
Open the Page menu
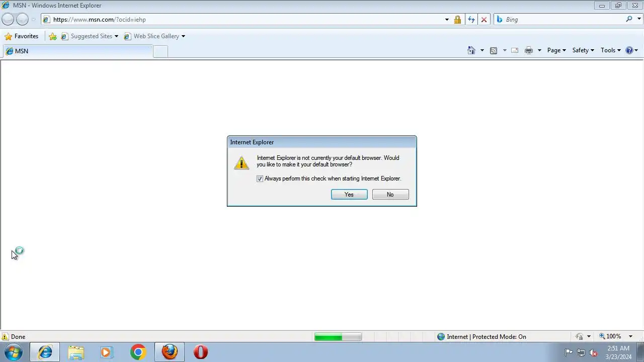pyautogui.click(x=556, y=50)
